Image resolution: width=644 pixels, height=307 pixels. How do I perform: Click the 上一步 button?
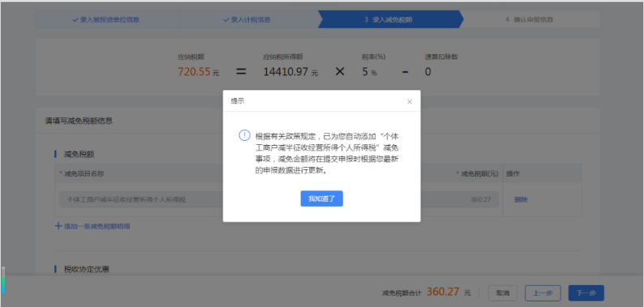(543, 293)
